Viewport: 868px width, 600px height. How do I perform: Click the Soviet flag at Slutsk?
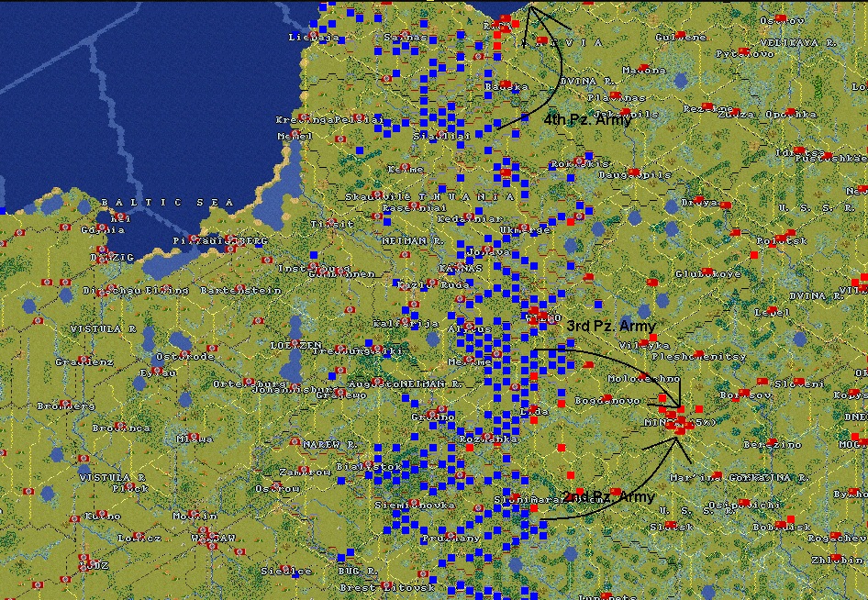671,524
